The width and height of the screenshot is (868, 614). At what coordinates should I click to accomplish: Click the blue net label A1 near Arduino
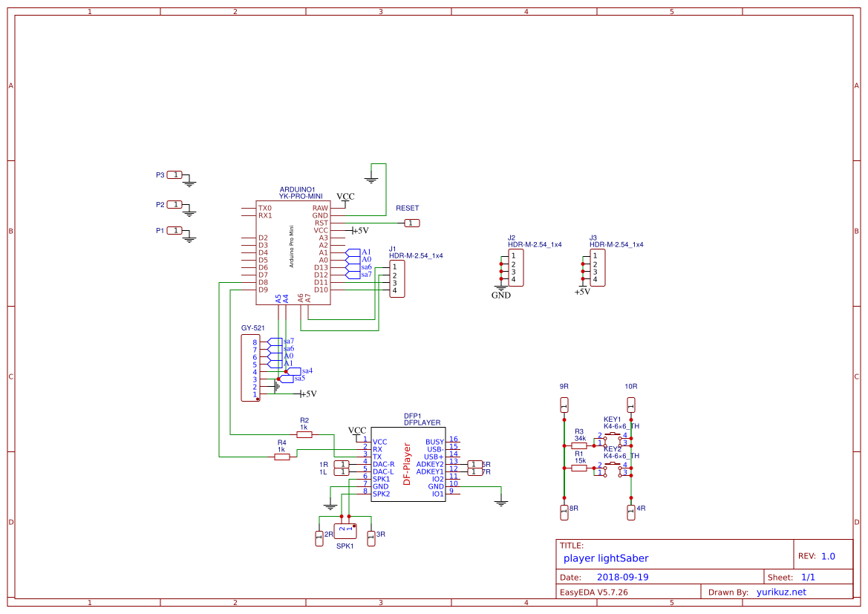coord(365,253)
